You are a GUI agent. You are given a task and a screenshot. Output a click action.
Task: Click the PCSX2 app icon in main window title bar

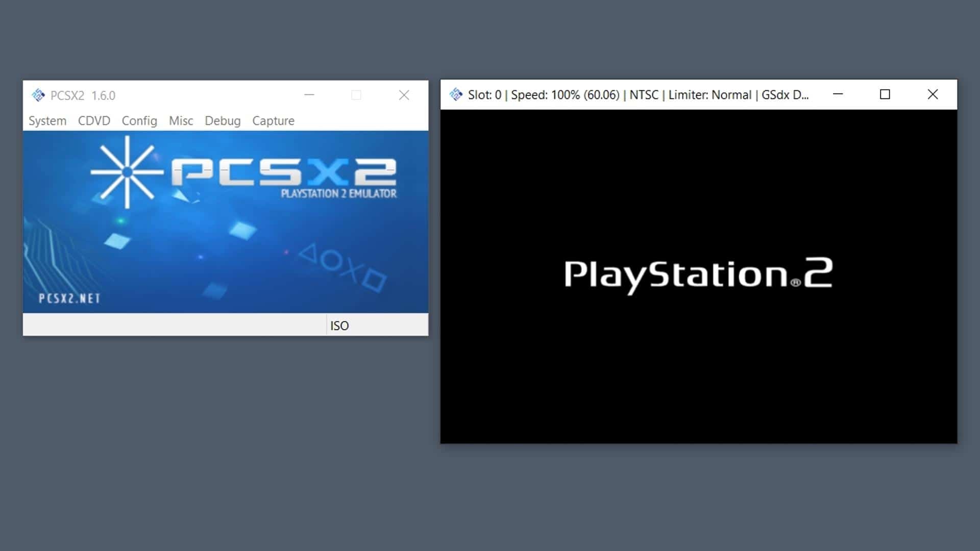pyautogui.click(x=38, y=95)
